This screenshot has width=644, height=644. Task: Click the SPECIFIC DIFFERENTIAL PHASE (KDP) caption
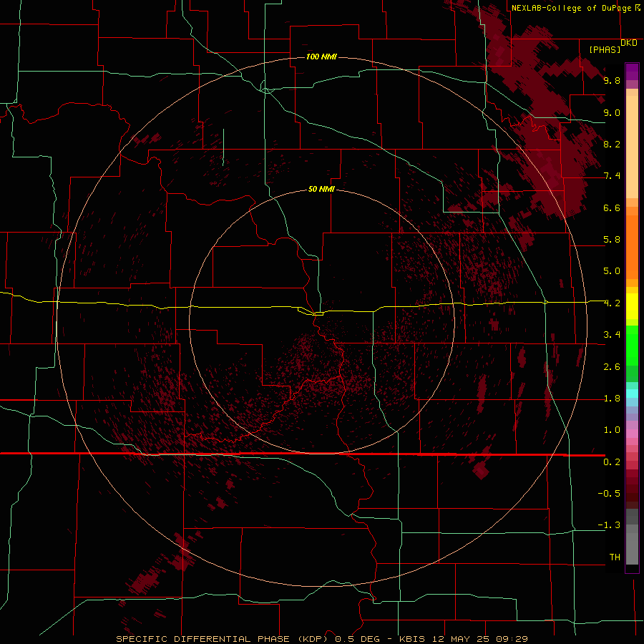click(x=220, y=639)
